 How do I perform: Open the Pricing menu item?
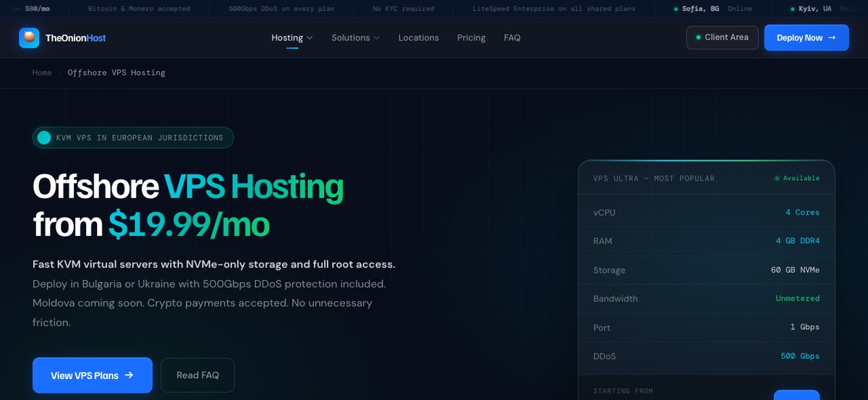pyautogui.click(x=472, y=38)
